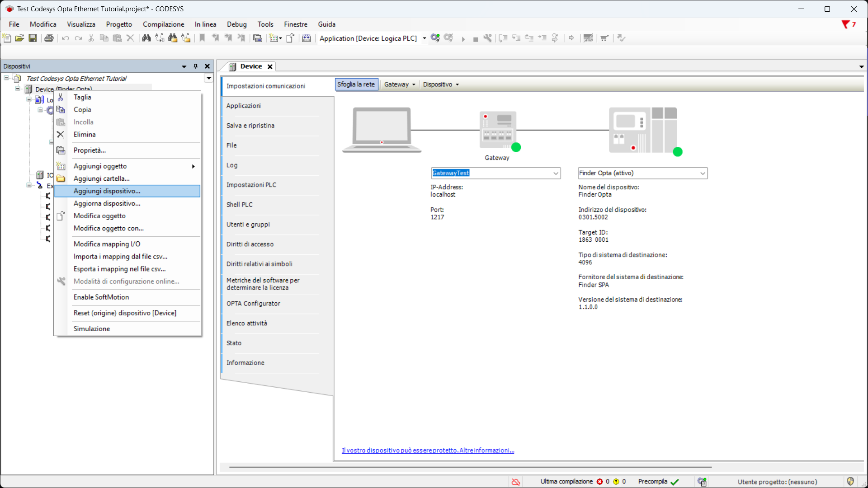This screenshot has width=868, height=488.
Task: Open the Finder Opta (attivo) dropdown
Action: pyautogui.click(x=703, y=173)
